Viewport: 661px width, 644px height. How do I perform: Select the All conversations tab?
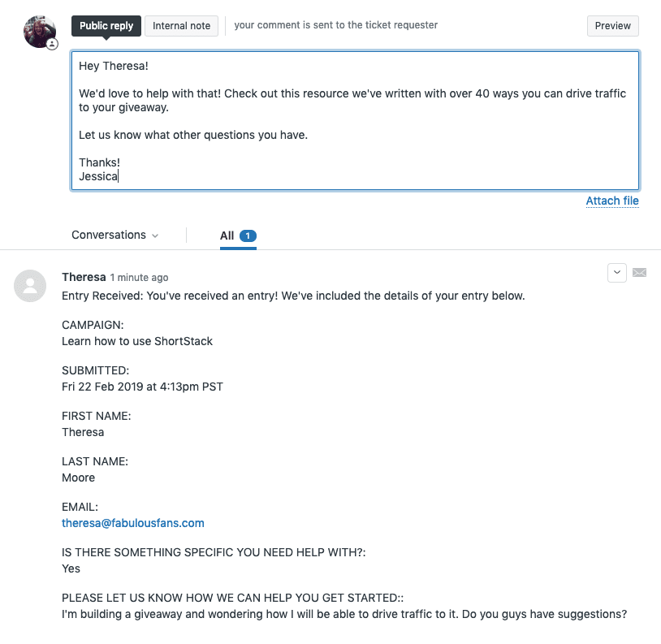click(227, 236)
